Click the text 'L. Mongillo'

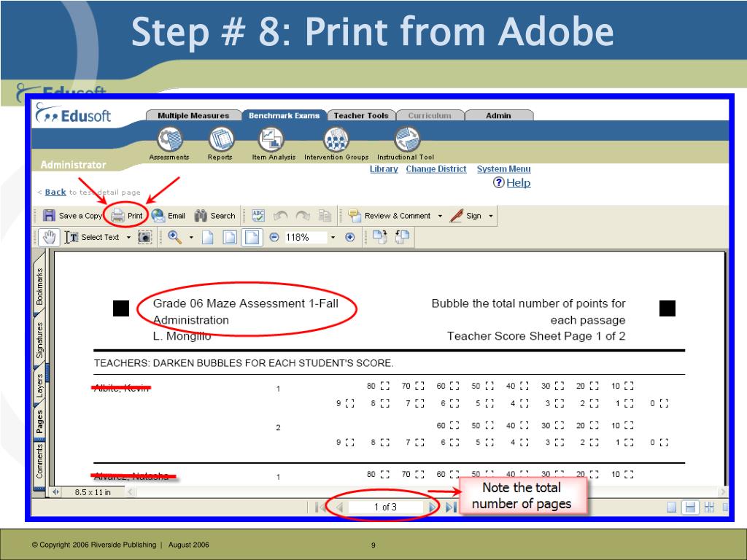182,336
